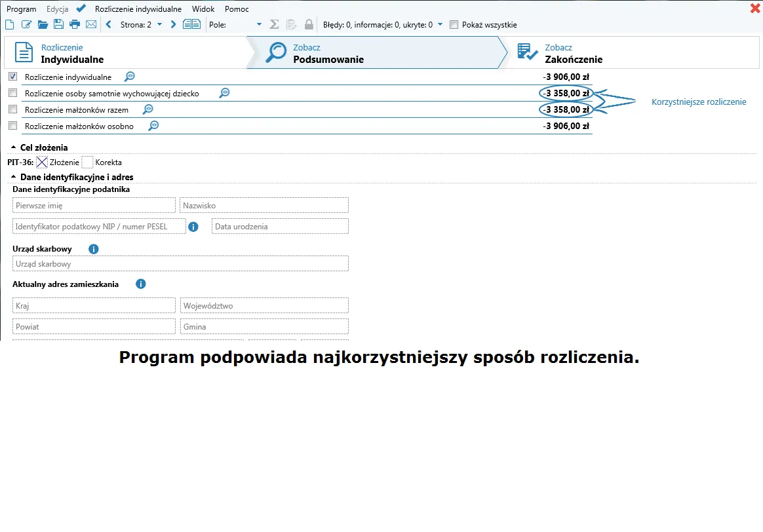
Task: Check 'Rozliczenie osoby samotnie wychowującej dziecko'
Action: click(13, 93)
